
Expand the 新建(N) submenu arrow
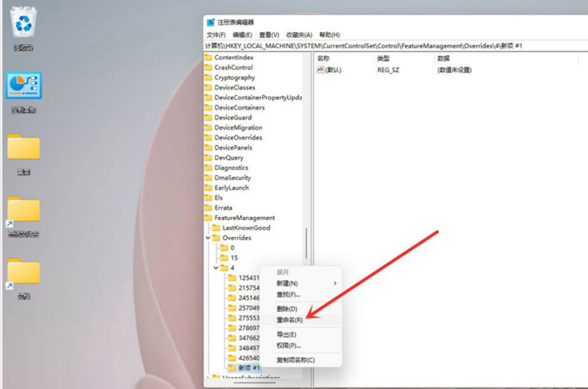coord(335,283)
